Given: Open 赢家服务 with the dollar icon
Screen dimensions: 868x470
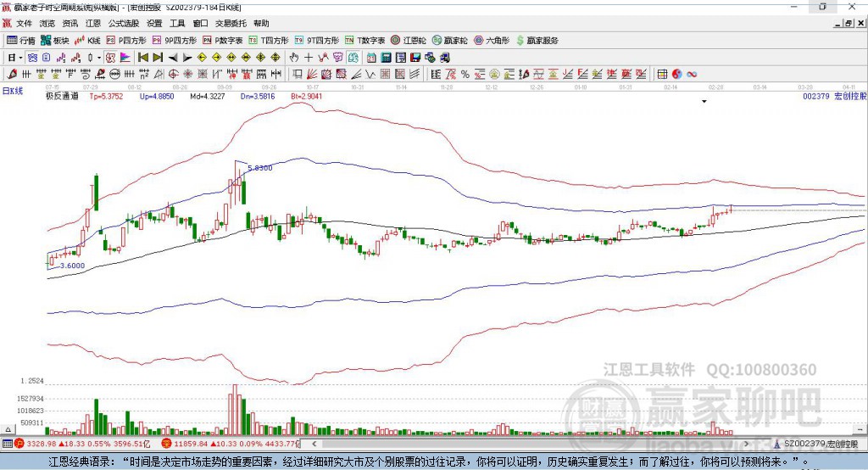Looking at the screenshot, I should point(537,41).
